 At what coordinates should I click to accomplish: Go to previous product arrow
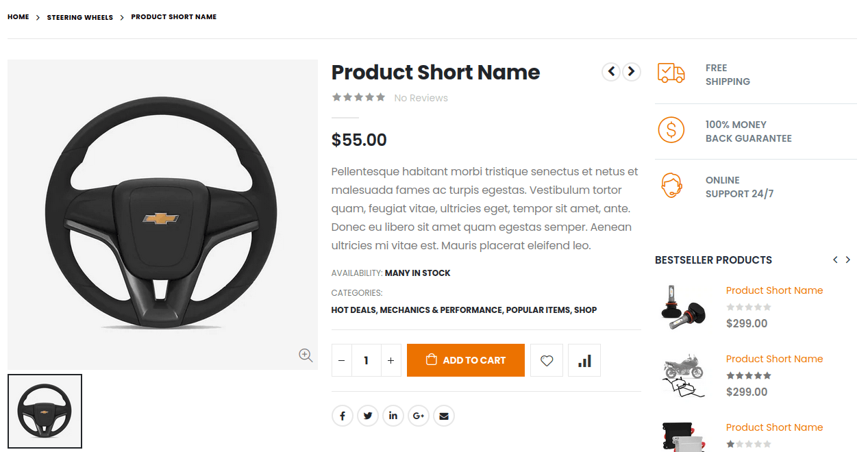pos(611,71)
